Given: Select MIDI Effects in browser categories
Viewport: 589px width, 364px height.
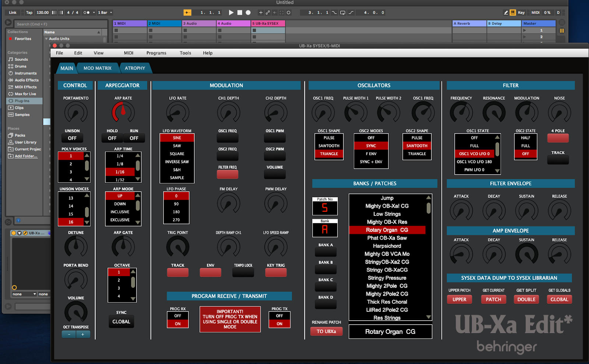Looking at the screenshot, I should coord(25,87).
